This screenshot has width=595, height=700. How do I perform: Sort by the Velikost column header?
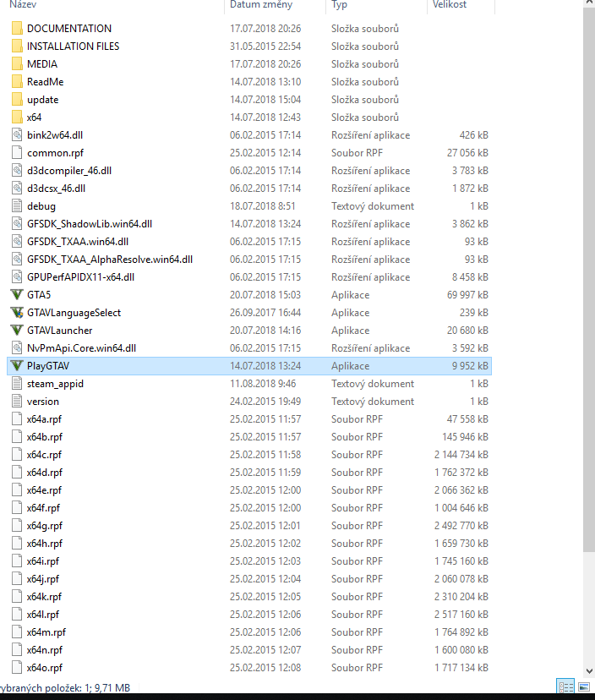click(x=450, y=5)
